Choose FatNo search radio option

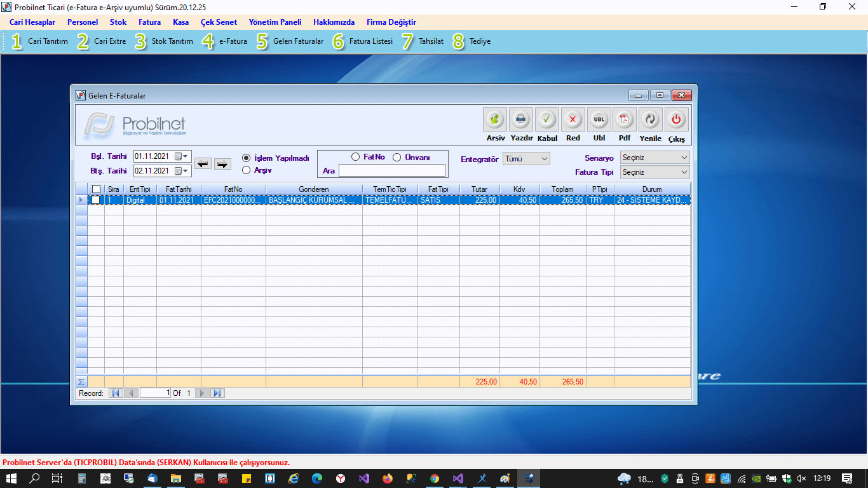(x=356, y=157)
